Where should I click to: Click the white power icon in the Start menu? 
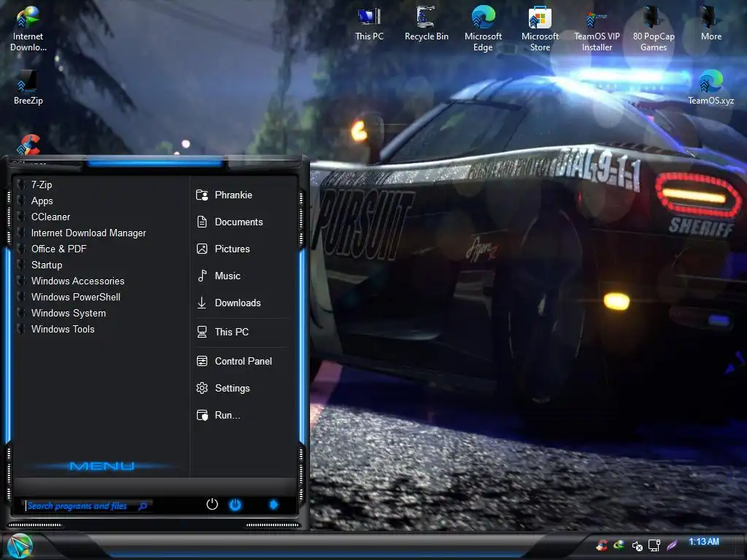[x=212, y=505]
